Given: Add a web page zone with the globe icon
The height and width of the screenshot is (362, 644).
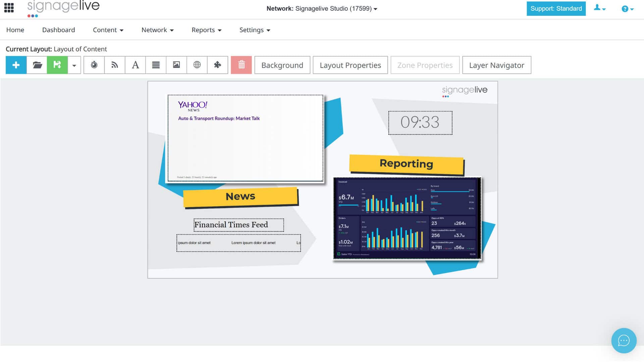Looking at the screenshot, I should click(197, 65).
